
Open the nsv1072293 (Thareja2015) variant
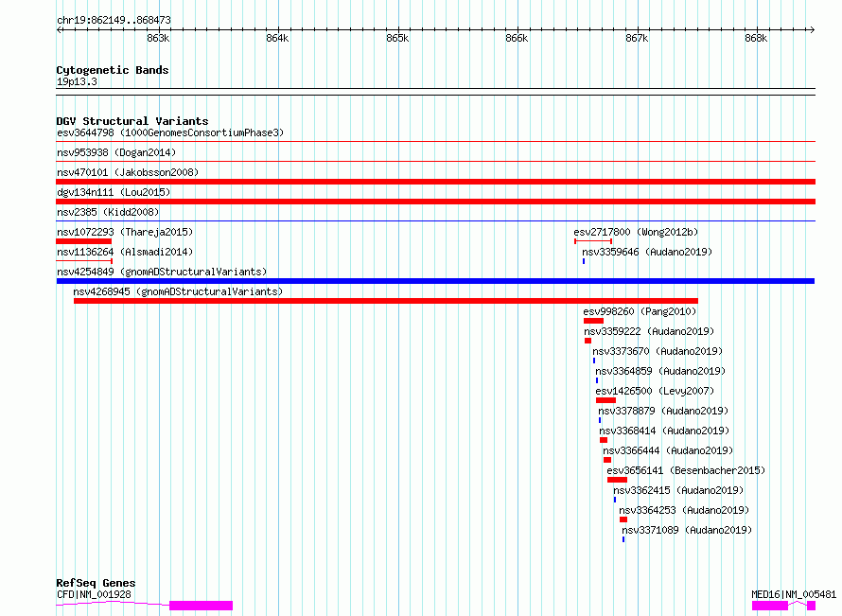125,232
